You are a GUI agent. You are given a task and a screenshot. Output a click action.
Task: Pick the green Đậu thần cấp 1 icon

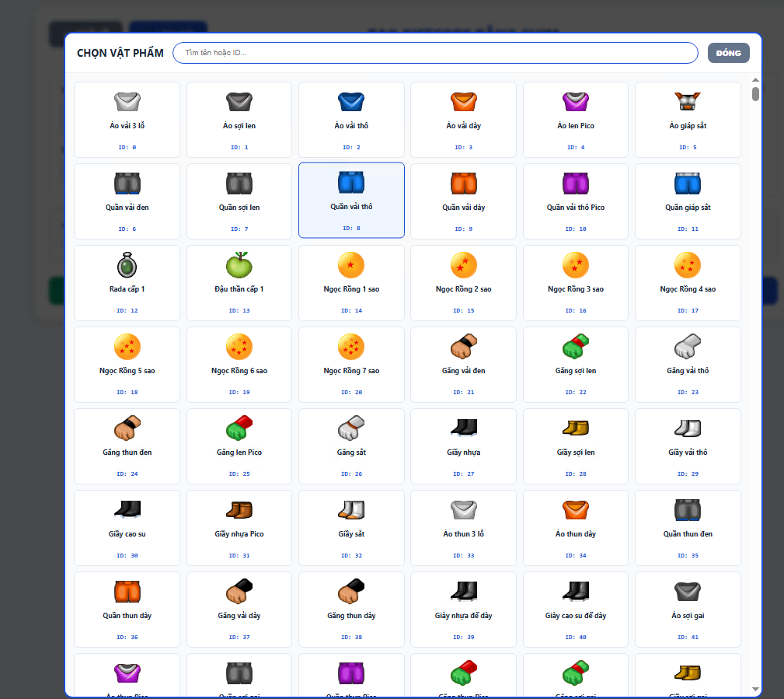[239, 265]
